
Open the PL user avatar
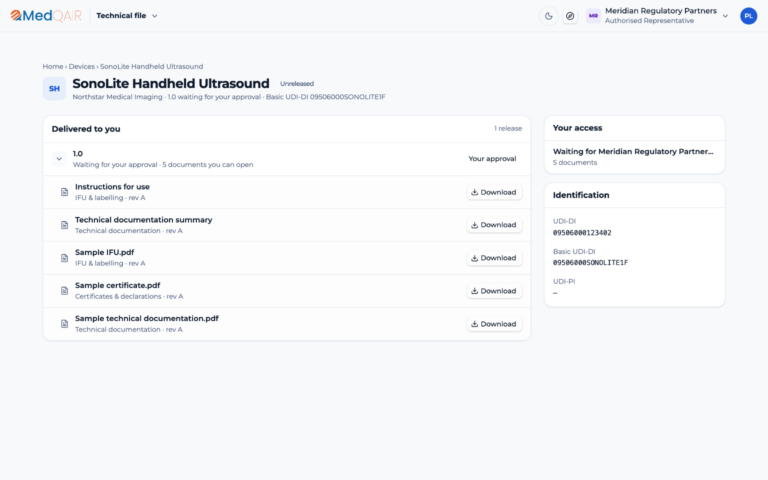[x=748, y=16]
